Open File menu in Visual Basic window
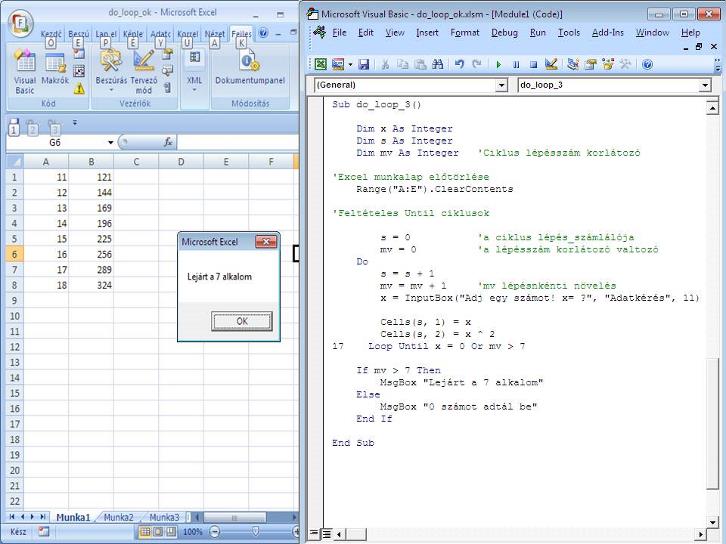 coord(339,33)
